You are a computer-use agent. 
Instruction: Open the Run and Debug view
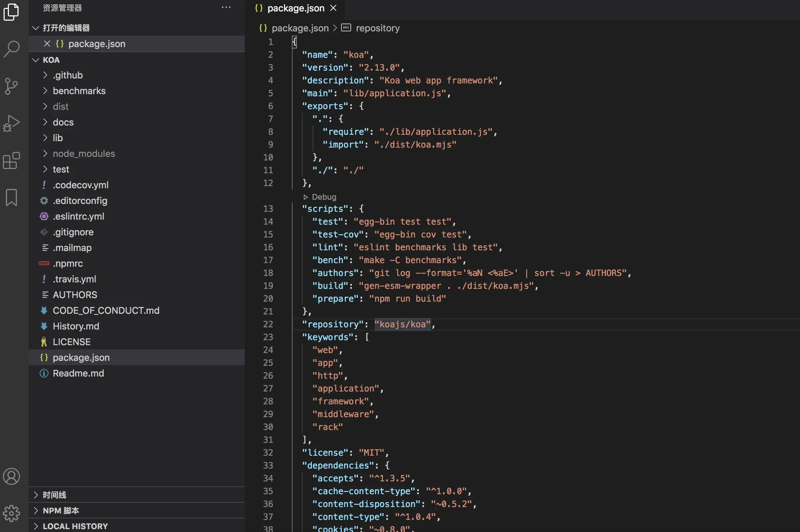point(11,123)
